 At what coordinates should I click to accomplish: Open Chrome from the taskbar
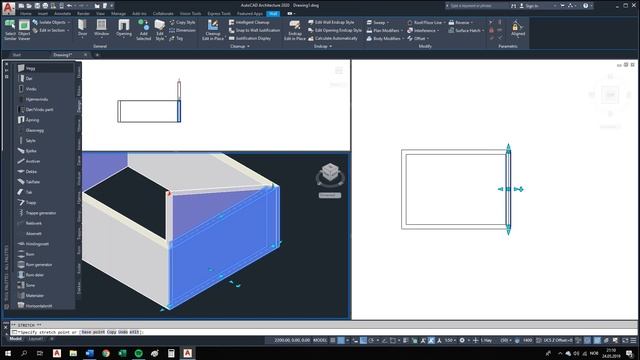[106, 353]
